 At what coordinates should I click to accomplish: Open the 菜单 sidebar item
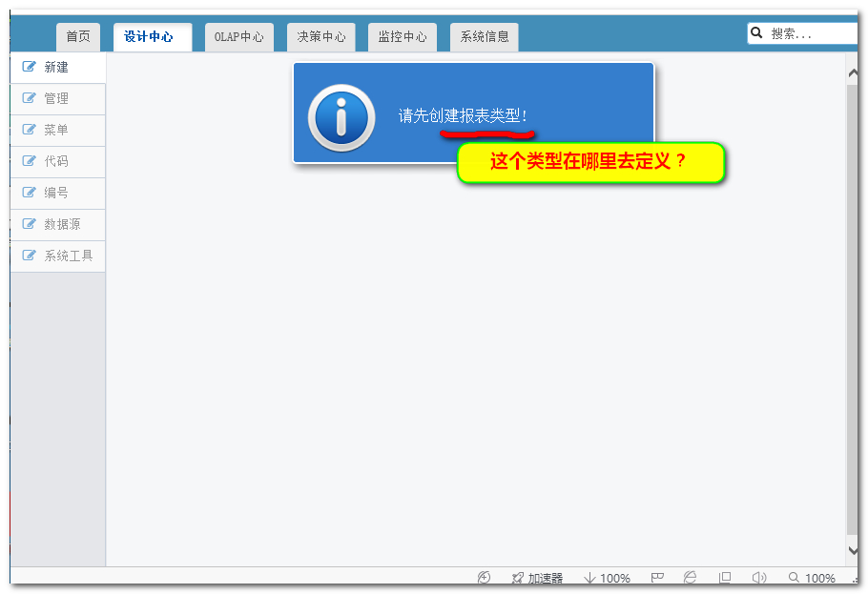pyautogui.click(x=57, y=131)
